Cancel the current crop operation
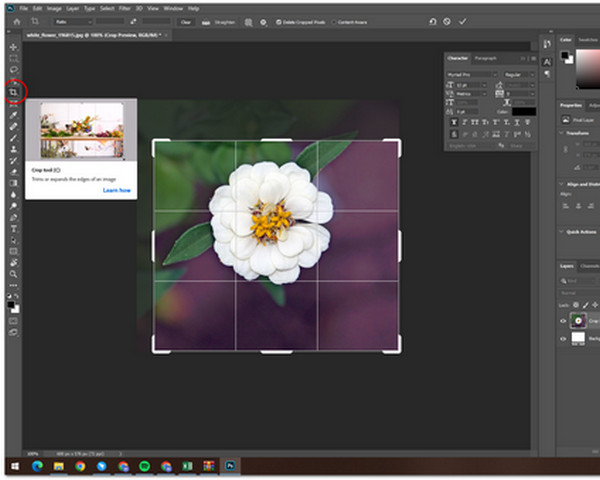600x480 pixels. click(447, 22)
